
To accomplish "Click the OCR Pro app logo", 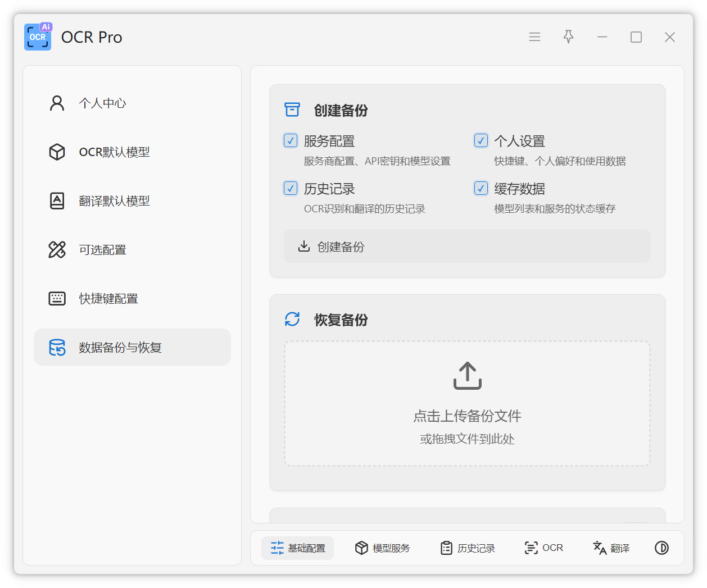I will [x=38, y=37].
